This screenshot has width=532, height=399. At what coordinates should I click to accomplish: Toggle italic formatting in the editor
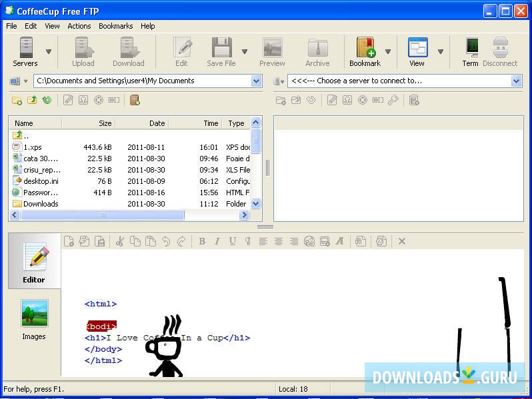coord(217,241)
